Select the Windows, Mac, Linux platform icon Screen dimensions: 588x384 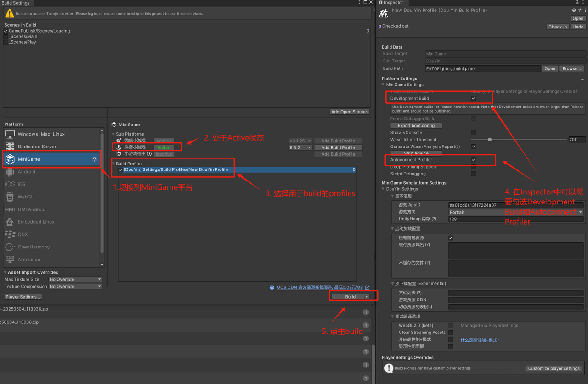tap(10, 134)
